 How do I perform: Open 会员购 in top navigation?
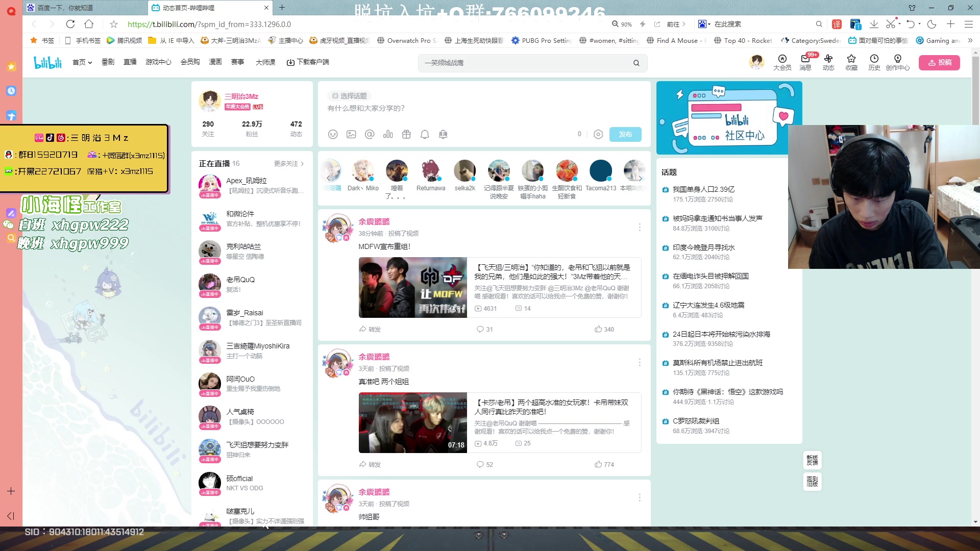coord(190,62)
